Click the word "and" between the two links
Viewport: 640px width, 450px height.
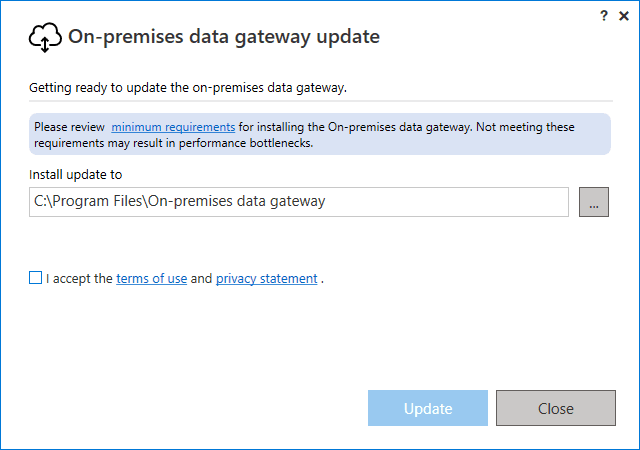pyautogui.click(x=201, y=279)
